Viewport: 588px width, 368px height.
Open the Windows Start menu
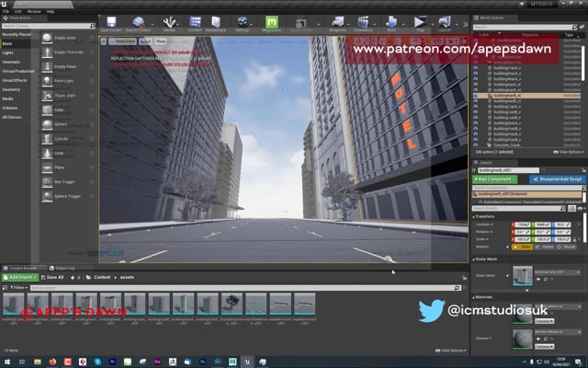[7, 362]
